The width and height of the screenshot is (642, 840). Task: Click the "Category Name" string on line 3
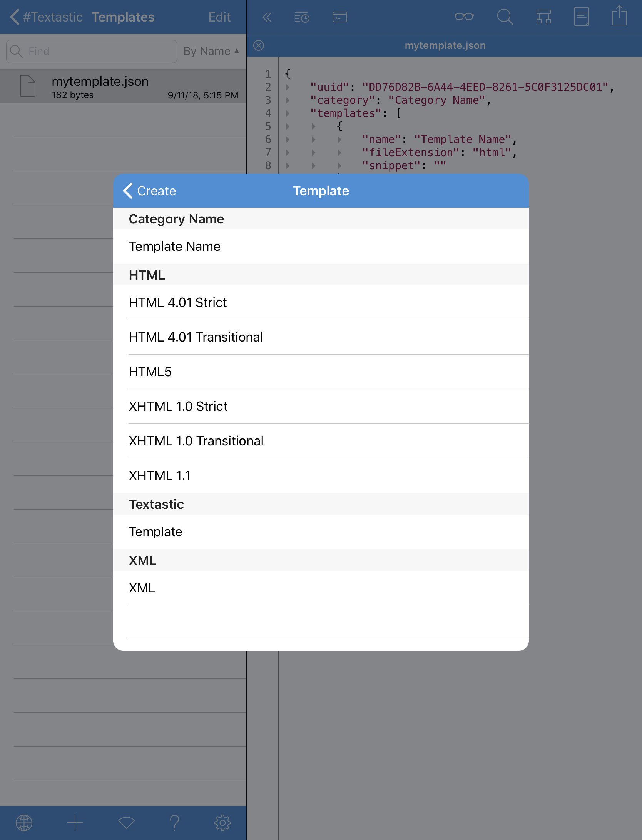[x=436, y=100]
